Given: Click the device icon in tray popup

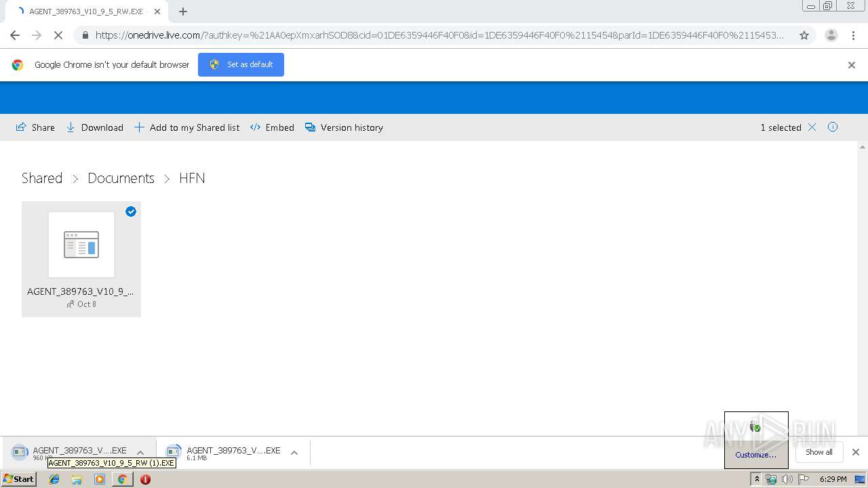Looking at the screenshot, I should coord(755,426).
